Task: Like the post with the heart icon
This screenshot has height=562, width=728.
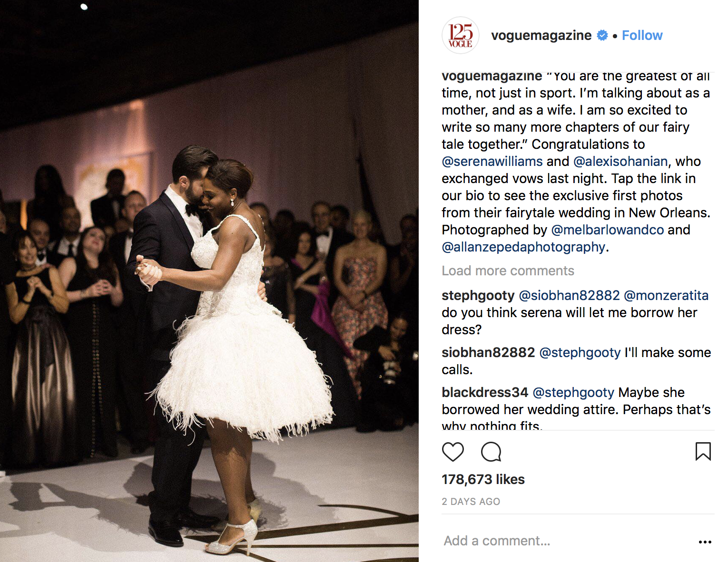Action: (453, 452)
